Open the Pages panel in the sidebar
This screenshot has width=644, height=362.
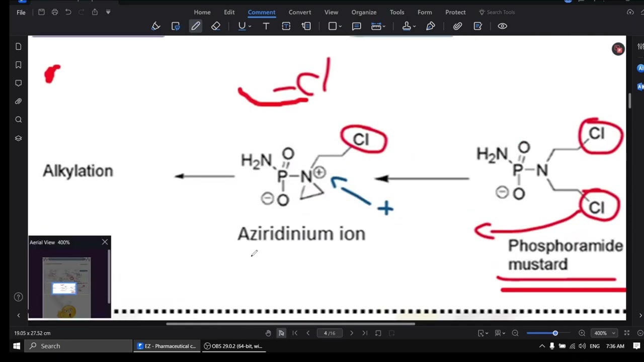tap(19, 47)
